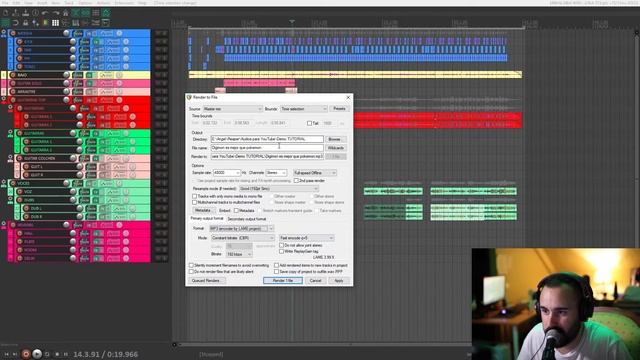Open the Options menu
The width and height of the screenshot is (640, 360).
[85, 3]
